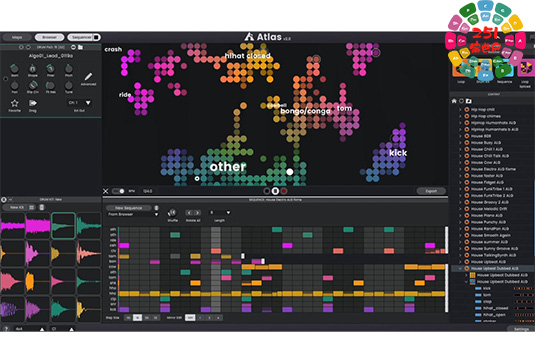
Task: Click folder icon in content browser header
Action: (x=469, y=101)
